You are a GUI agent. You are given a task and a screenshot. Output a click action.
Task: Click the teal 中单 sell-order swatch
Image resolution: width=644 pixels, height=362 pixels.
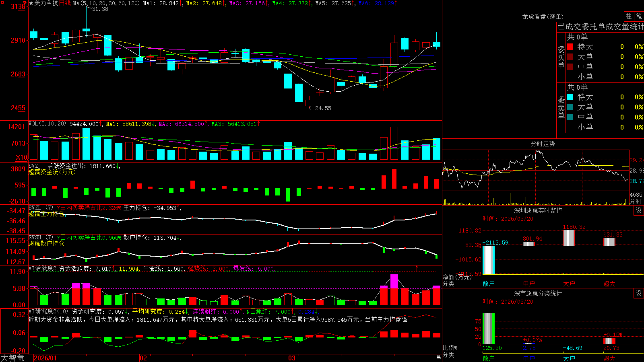coord(570,117)
